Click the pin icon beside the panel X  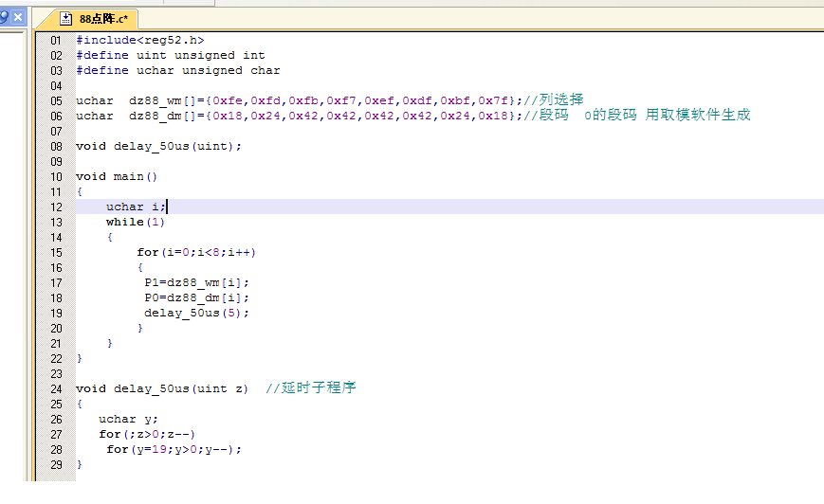tap(4, 17)
